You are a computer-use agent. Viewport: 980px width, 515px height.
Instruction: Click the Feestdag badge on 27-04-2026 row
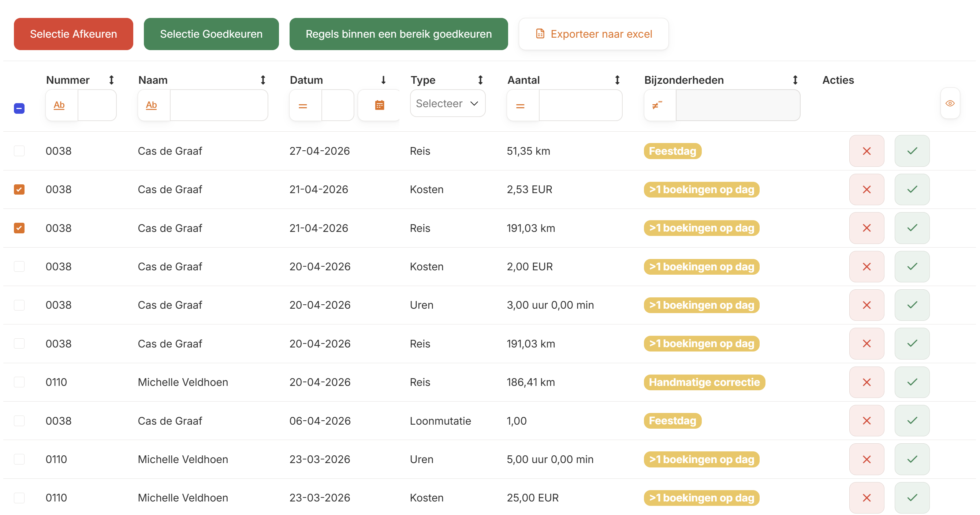pos(672,151)
